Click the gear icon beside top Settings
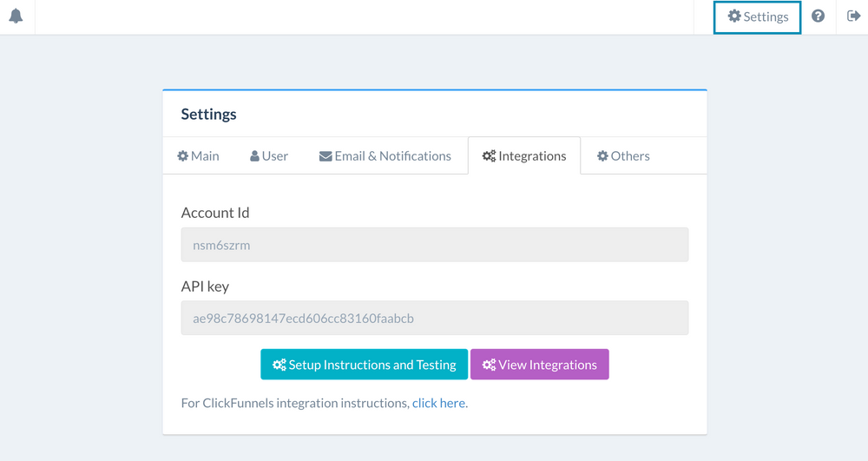868x461 pixels. pos(734,16)
